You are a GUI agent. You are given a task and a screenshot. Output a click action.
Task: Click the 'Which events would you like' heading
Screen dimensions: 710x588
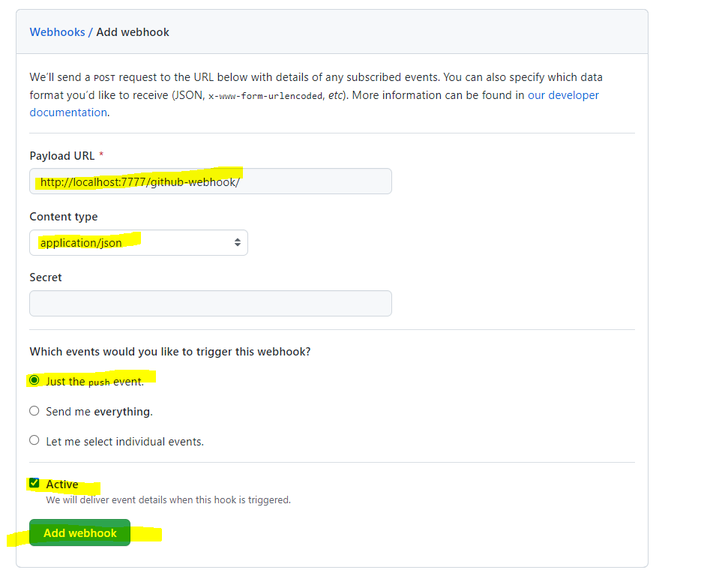[169, 352]
